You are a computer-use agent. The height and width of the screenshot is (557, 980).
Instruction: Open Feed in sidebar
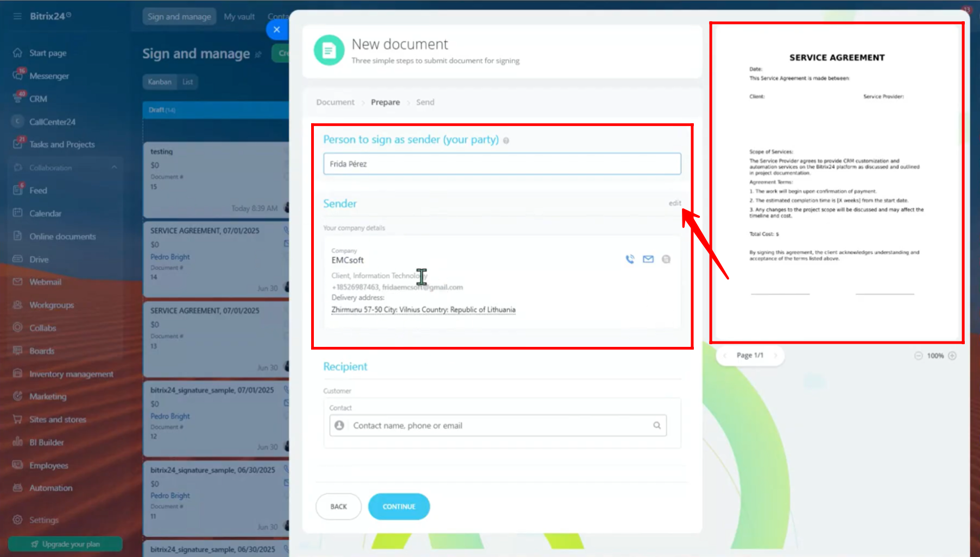coord(38,191)
